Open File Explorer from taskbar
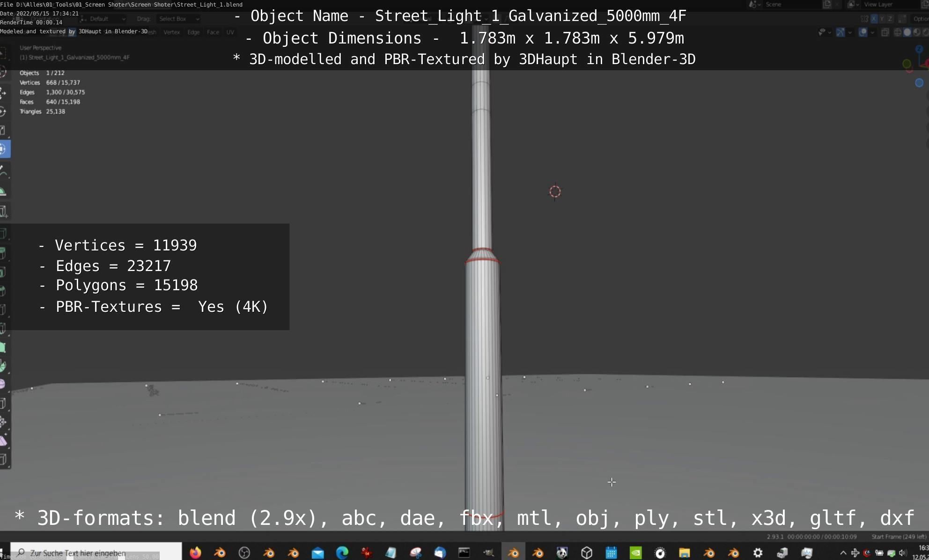Viewport: 929px width, 560px height. (684, 553)
